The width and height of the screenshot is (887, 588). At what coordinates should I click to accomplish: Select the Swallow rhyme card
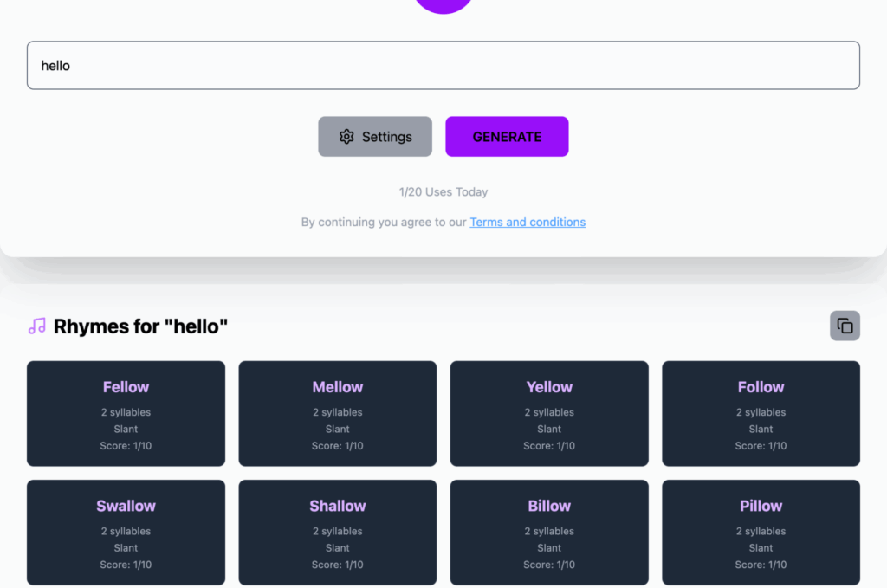tap(126, 532)
